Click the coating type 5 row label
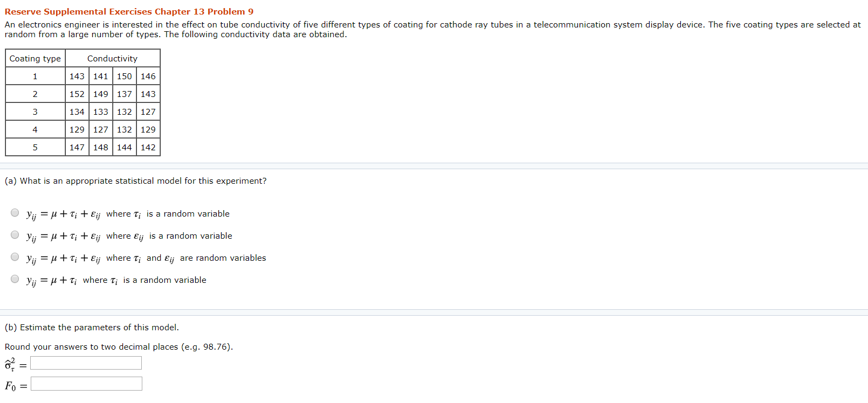The height and width of the screenshot is (403, 868). tap(35, 148)
